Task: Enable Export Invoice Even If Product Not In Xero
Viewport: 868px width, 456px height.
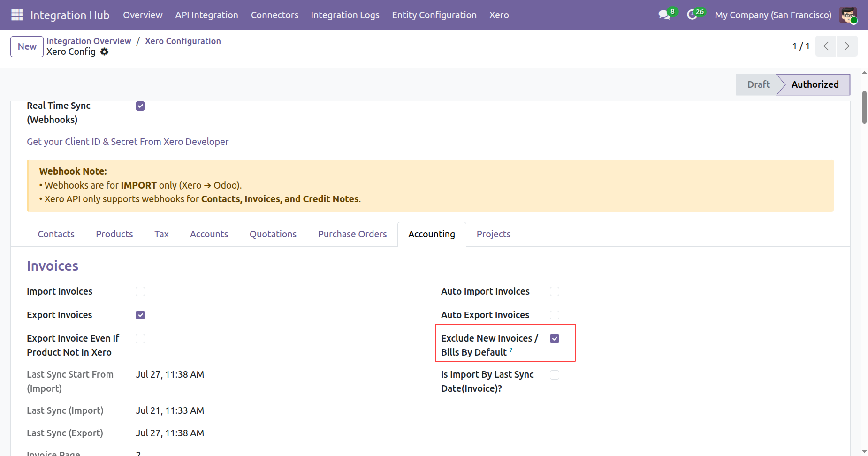Action: (140, 338)
